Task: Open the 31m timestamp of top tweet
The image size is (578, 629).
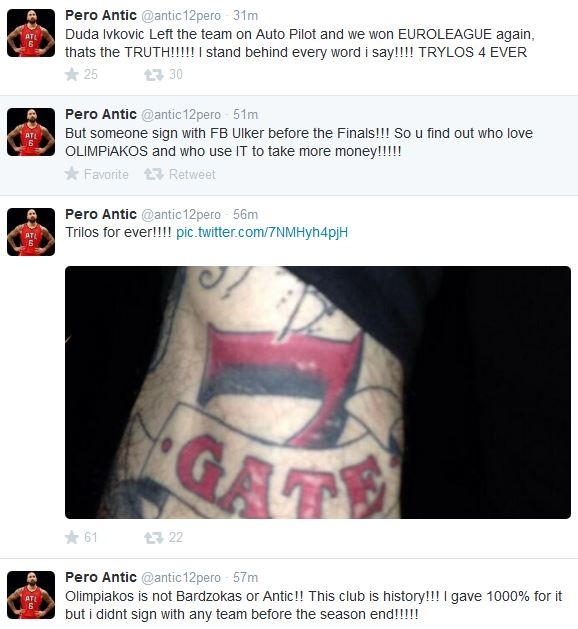Action: point(245,16)
